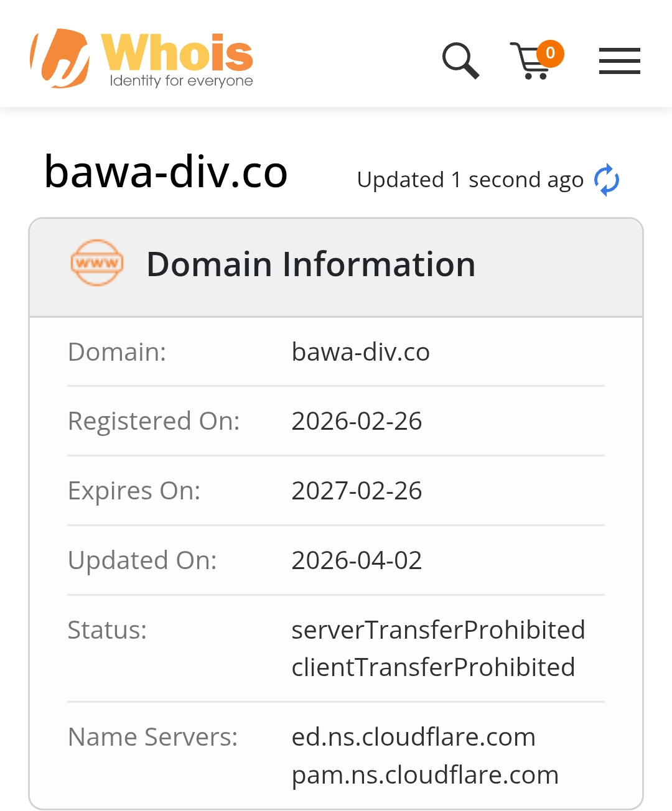Screen dimensions: 672x811
Task: Click the updated date 2026-04-02
Action: 357,560
